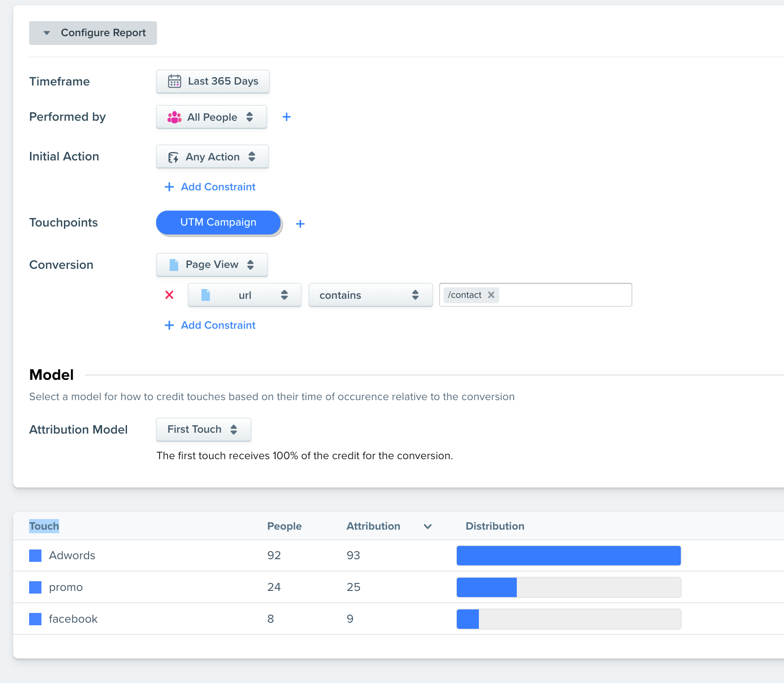
Task: Click the plus icon beside Initial Action's Add Constraint
Action: (169, 187)
